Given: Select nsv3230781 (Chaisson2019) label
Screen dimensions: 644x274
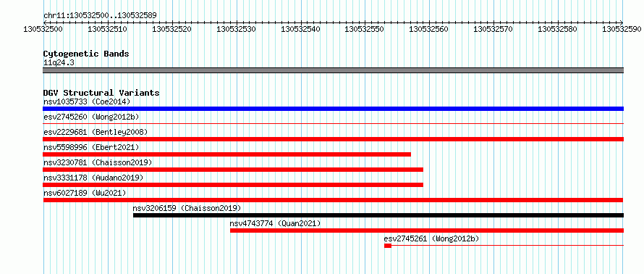Looking at the screenshot, I should pos(98,162).
